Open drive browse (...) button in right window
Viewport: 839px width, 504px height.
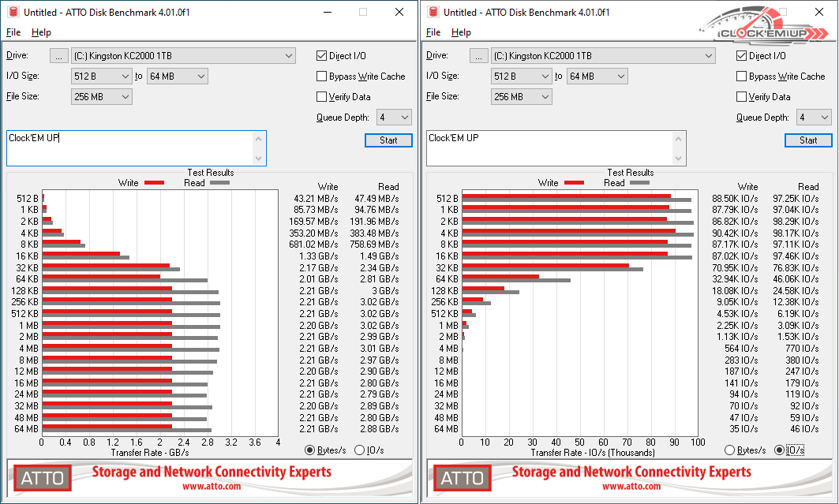479,56
